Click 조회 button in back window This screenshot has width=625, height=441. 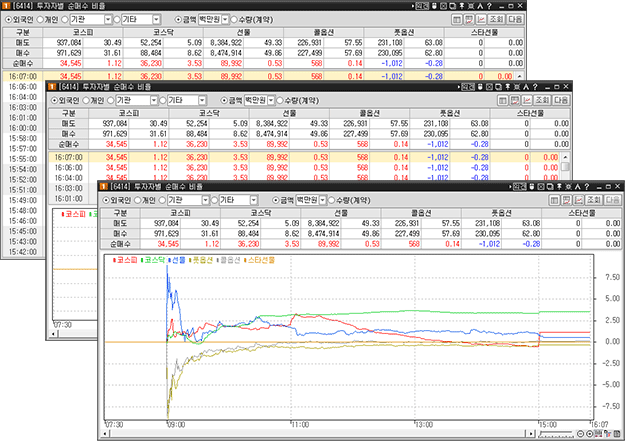coord(496,19)
